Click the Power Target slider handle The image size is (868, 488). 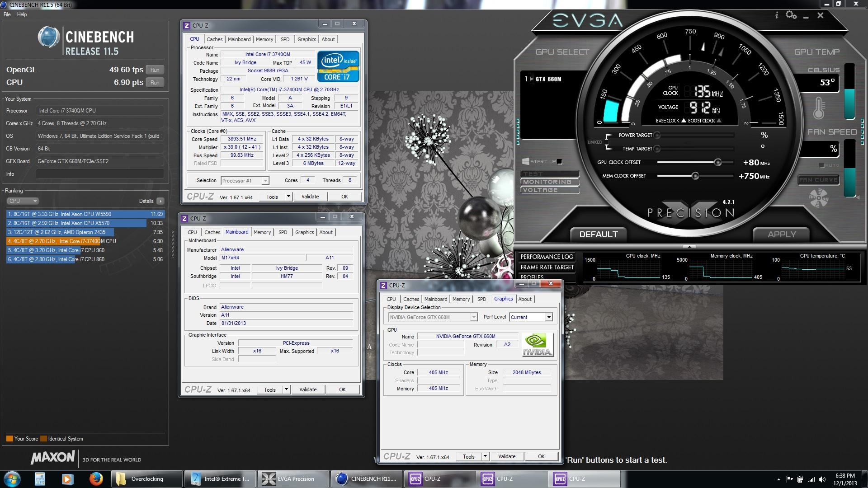657,135
